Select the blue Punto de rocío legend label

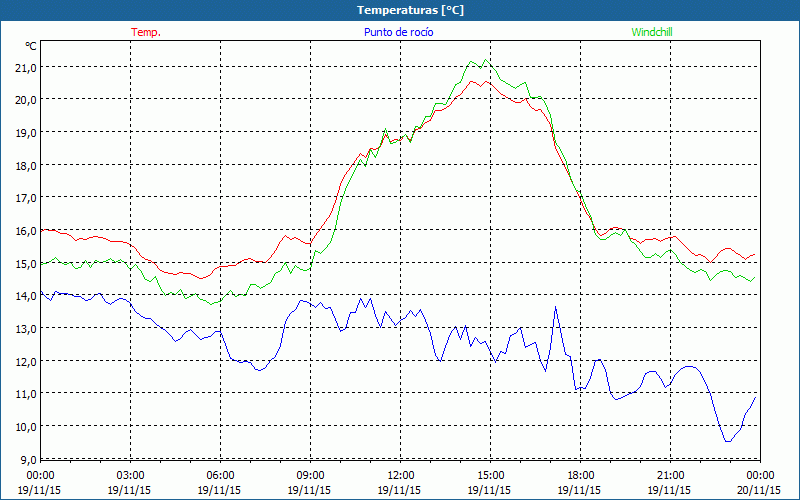[x=398, y=32]
